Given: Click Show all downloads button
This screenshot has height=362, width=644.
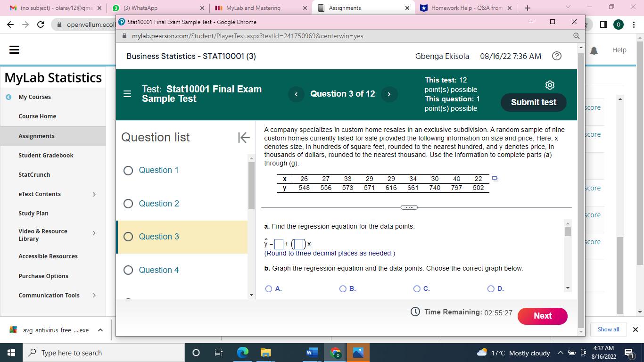Looking at the screenshot, I should point(608,329).
